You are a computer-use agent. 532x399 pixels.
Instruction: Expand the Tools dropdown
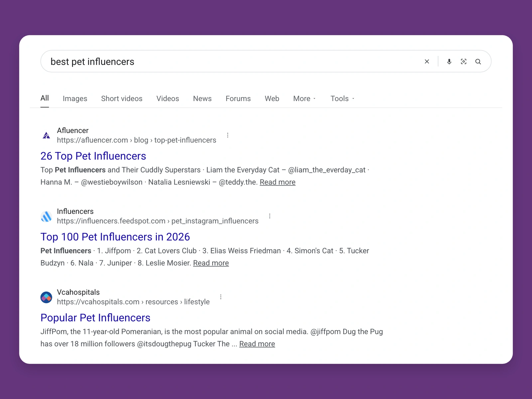pos(342,98)
